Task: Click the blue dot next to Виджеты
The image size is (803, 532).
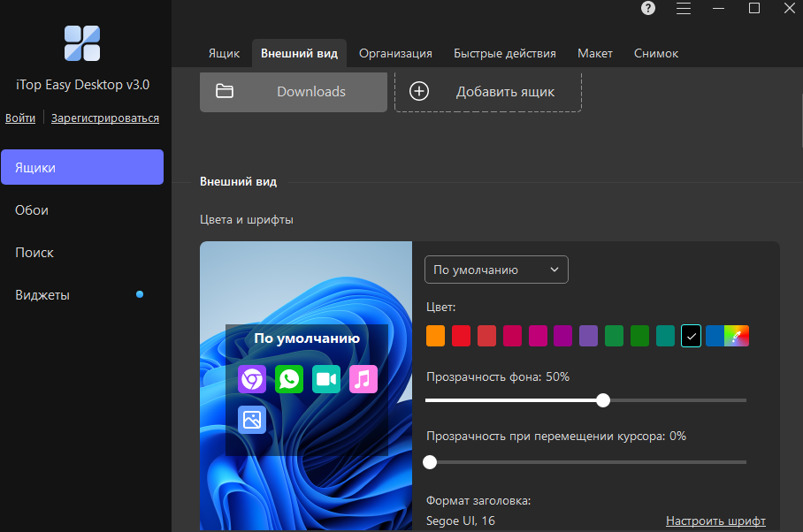Action: [140, 294]
